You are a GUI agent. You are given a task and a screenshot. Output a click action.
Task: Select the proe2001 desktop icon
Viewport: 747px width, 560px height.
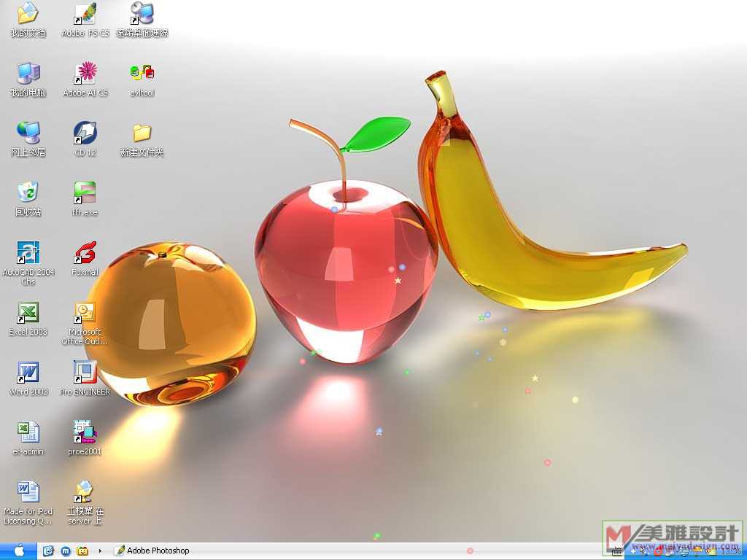point(85,432)
